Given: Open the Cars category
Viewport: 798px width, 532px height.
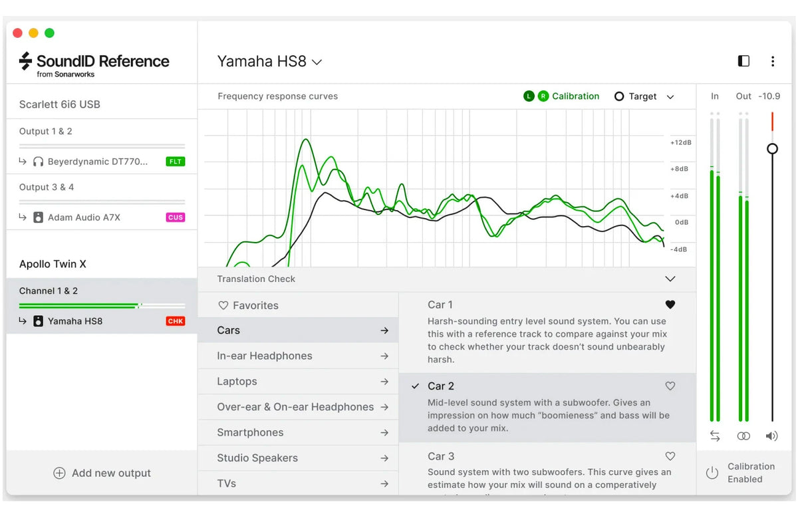Looking at the screenshot, I should (298, 331).
